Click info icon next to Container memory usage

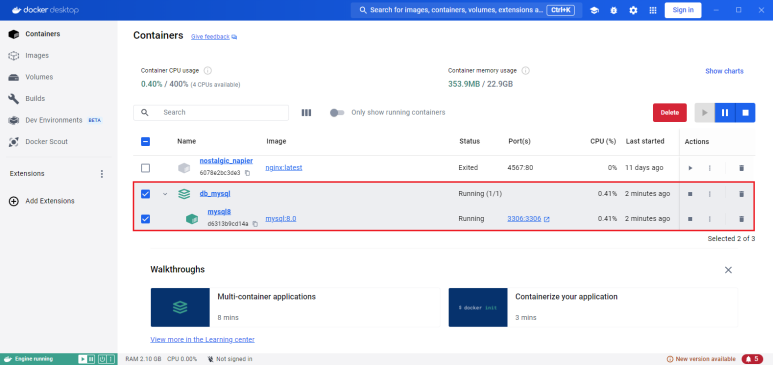click(x=526, y=71)
